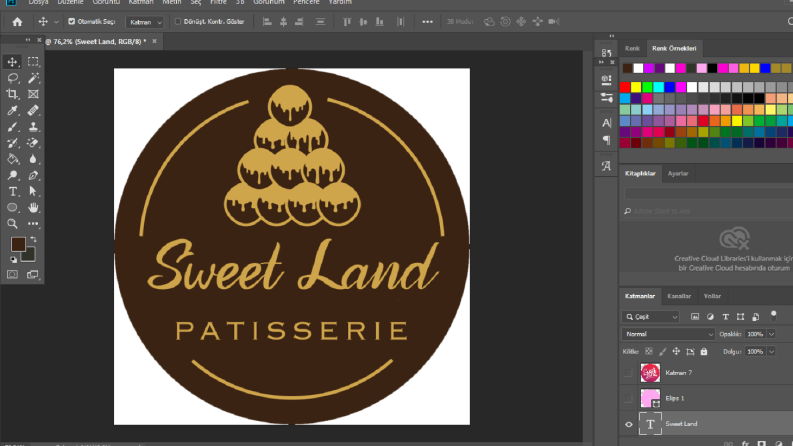793x446 pixels.
Task: Select the Ellipse shape tool
Action: click(12, 207)
